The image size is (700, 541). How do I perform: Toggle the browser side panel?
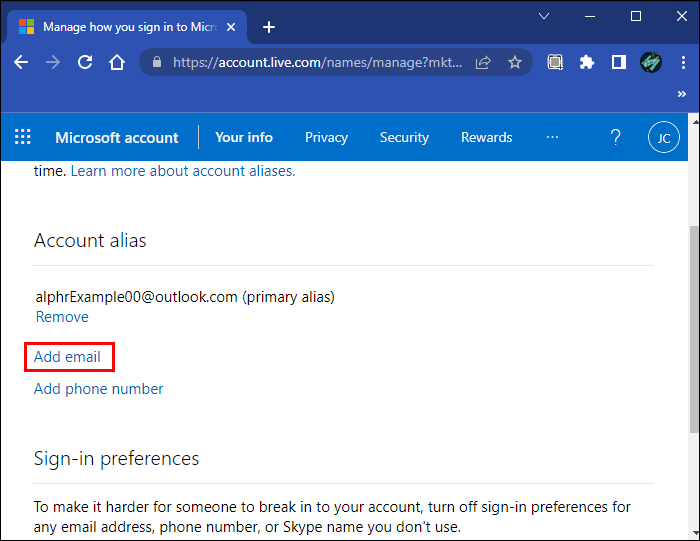[618, 62]
